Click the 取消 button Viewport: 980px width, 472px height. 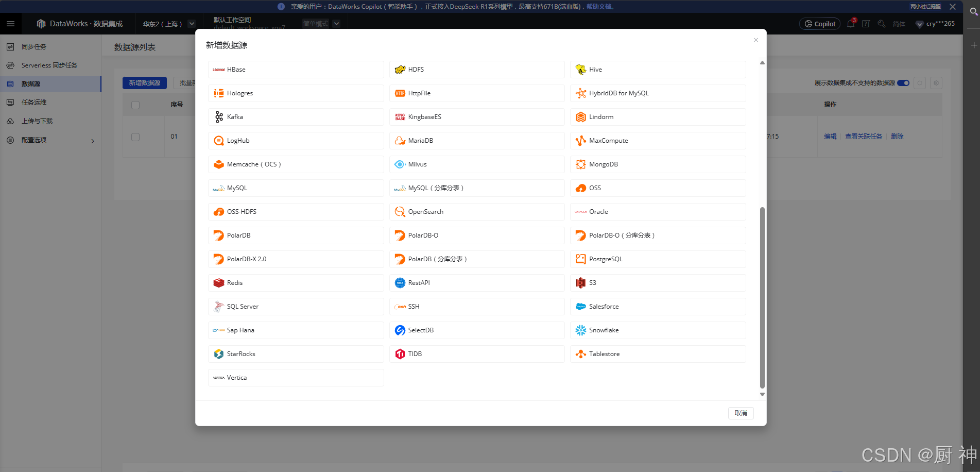[741, 413]
